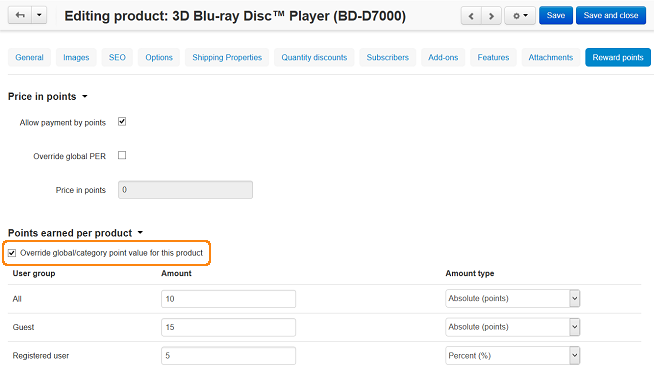
Task: Click the back arrow icon
Action: (20, 15)
